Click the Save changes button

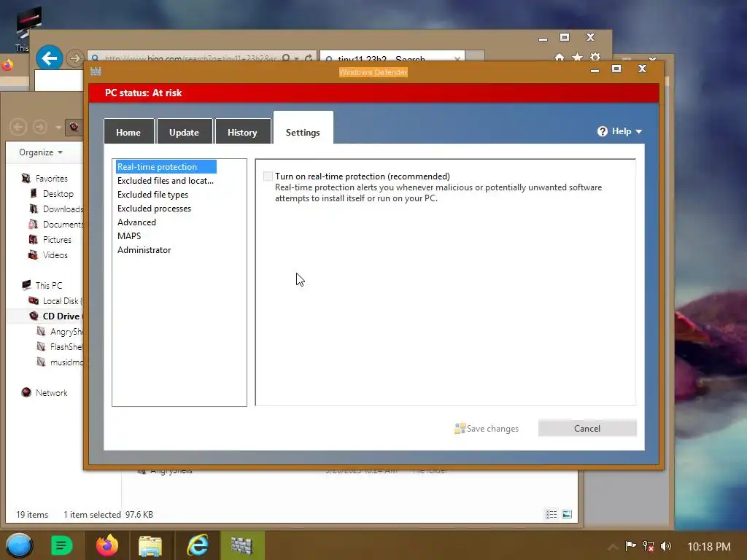tap(487, 428)
